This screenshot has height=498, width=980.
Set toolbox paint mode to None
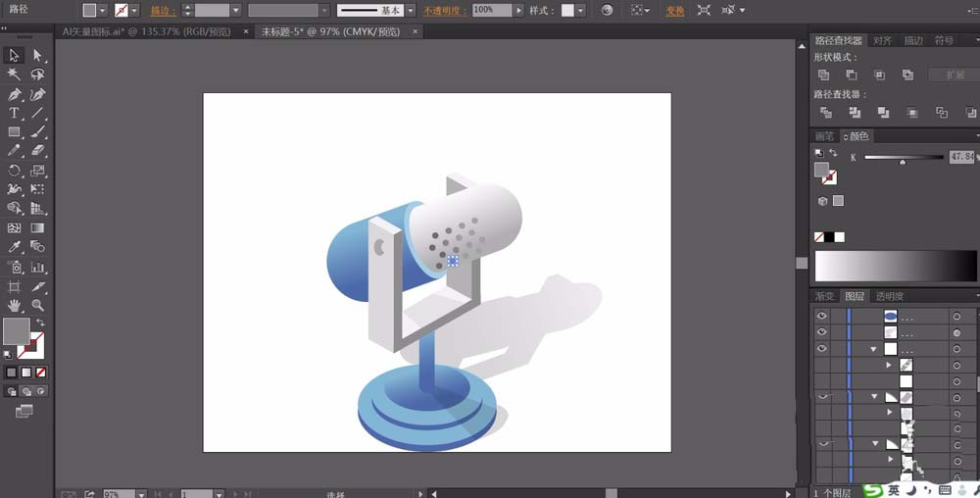pos(40,373)
